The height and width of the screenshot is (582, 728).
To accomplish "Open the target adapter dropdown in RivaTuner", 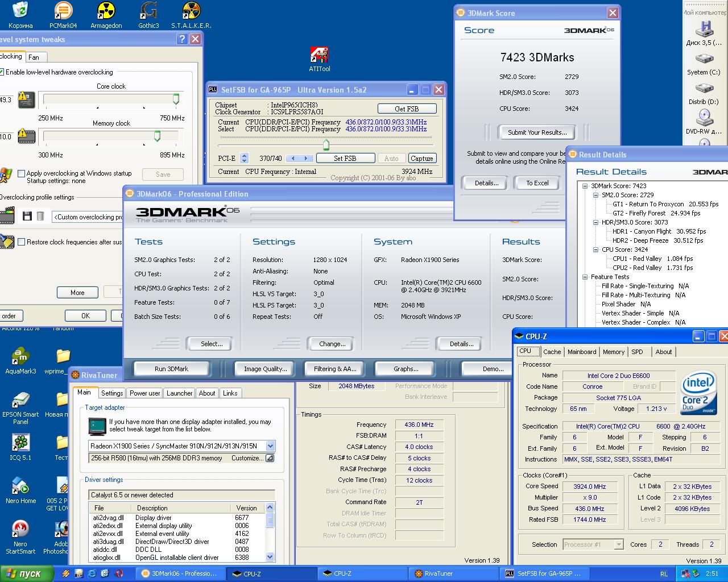I will (270, 446).
